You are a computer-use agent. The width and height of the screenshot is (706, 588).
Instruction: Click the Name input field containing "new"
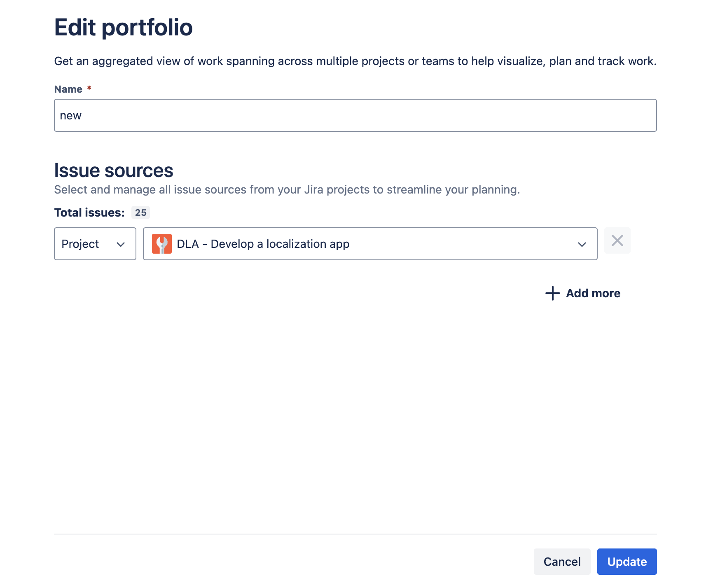(355, 115)
